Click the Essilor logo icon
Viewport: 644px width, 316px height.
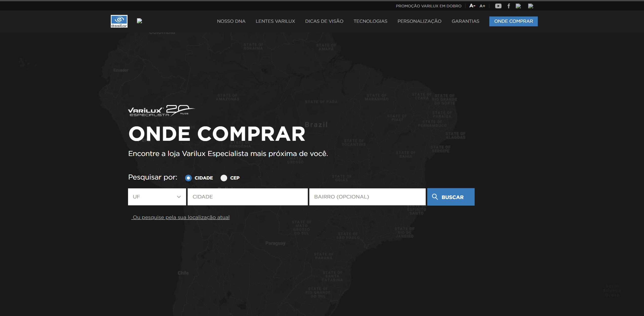point(119,21)
